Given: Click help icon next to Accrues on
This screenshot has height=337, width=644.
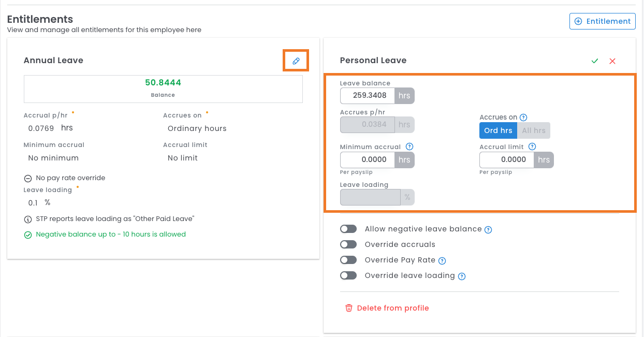Looking at the screenshot, I should tap(523, 118).
